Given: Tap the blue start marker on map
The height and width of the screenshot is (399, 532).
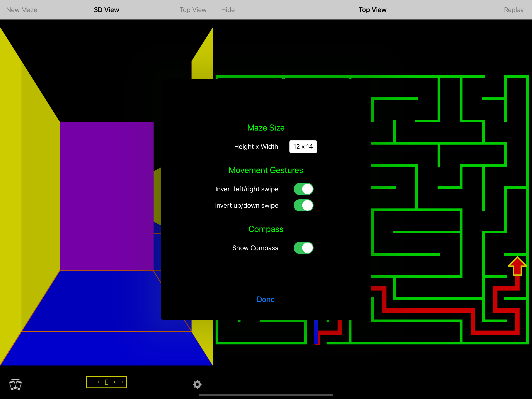Looking at the screenshot, I should click(316, 332).
